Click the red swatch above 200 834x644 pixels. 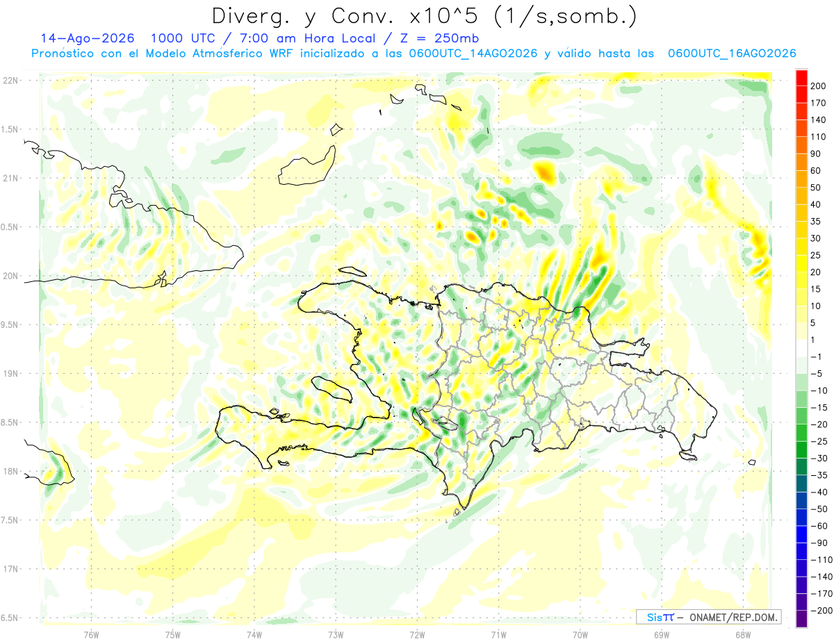click(801, 78)
